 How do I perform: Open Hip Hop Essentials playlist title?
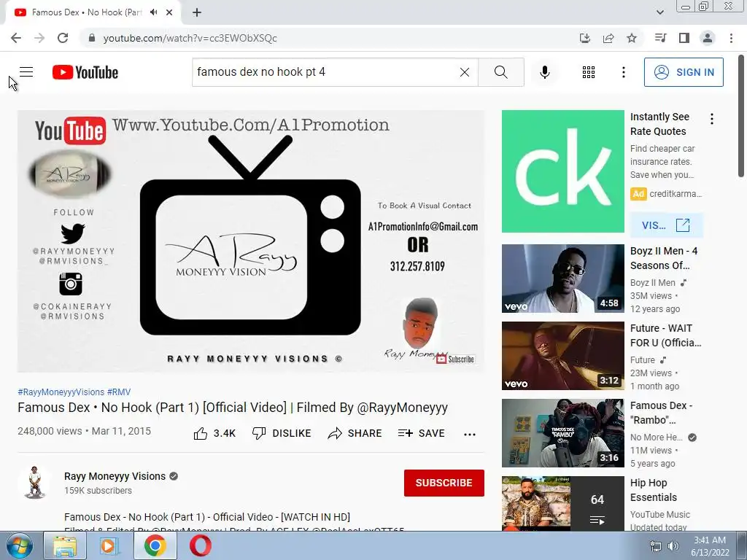[653, 490]
